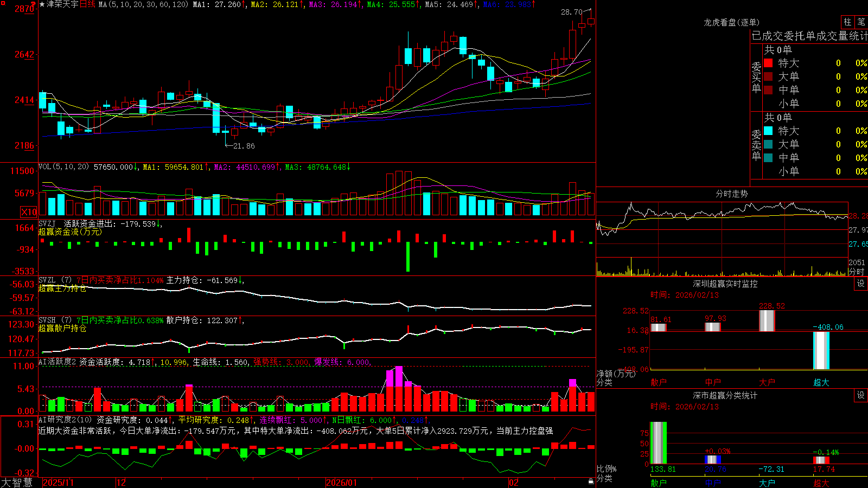Click the 28.70 high price label
This screenshot has height=488, width=868.
(x=571, y=11)
